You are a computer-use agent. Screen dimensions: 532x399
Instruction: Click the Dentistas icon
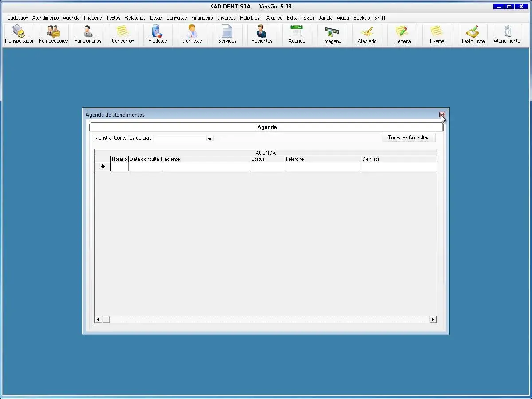point(192,35)
